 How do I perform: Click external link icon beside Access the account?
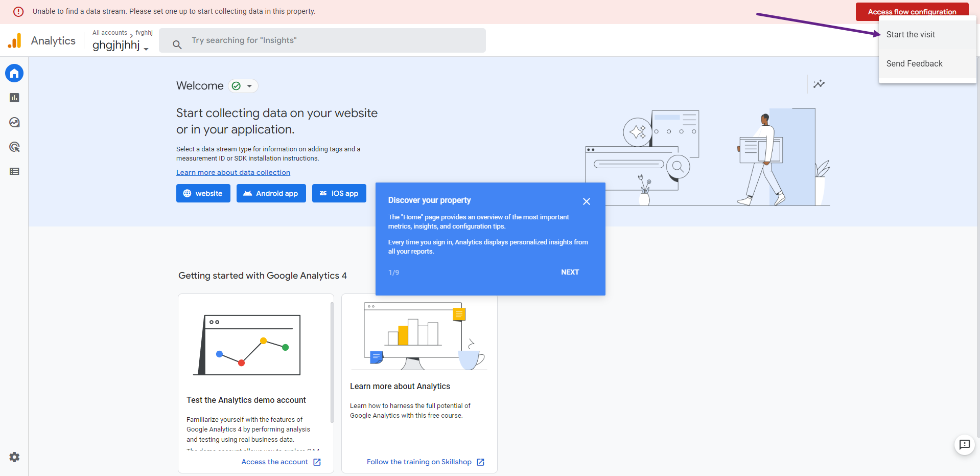(317, 462)
